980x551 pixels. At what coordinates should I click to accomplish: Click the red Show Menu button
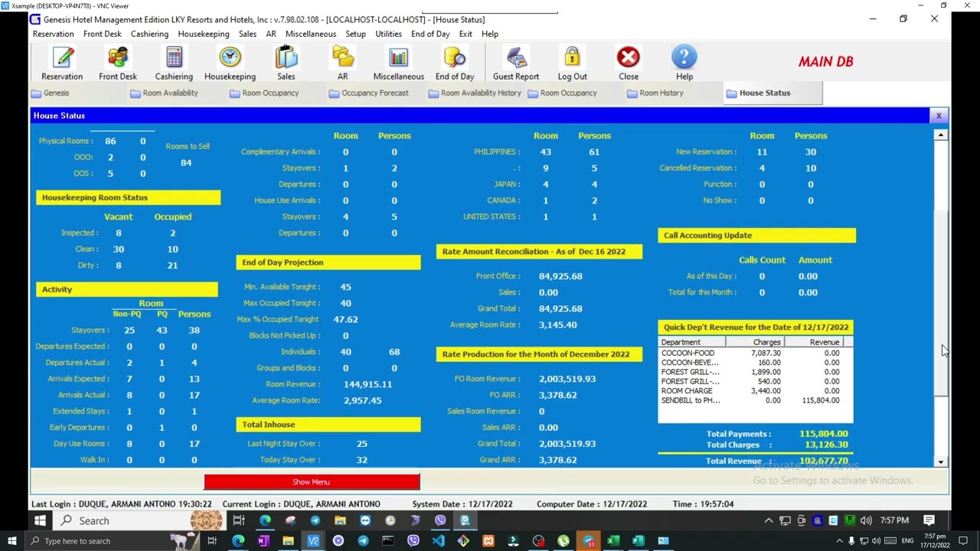pyautogui.click(x=312, y=482)
